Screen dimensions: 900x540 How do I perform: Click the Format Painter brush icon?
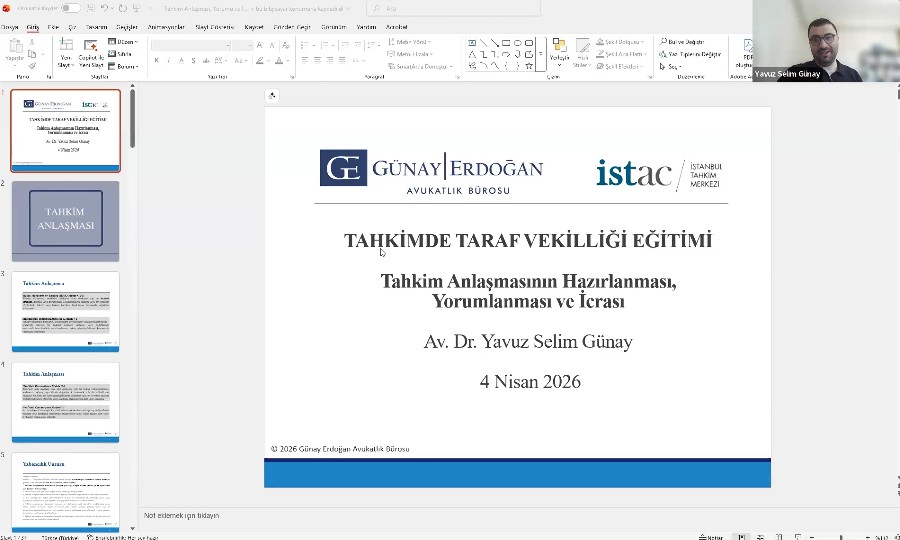(x=32, y=66)
